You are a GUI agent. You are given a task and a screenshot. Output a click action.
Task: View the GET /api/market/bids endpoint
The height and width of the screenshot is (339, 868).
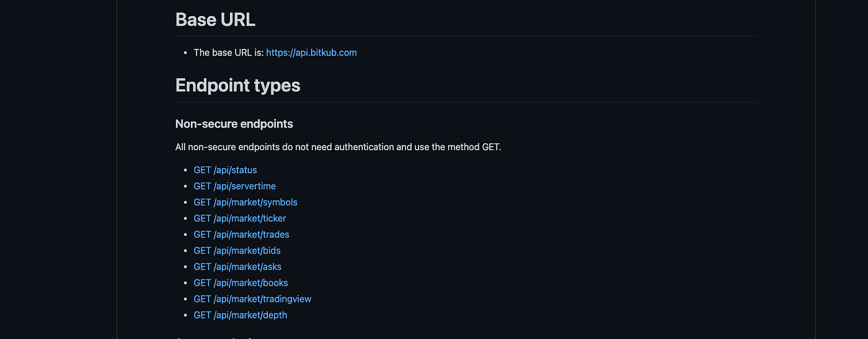click(x=237, y=251)
